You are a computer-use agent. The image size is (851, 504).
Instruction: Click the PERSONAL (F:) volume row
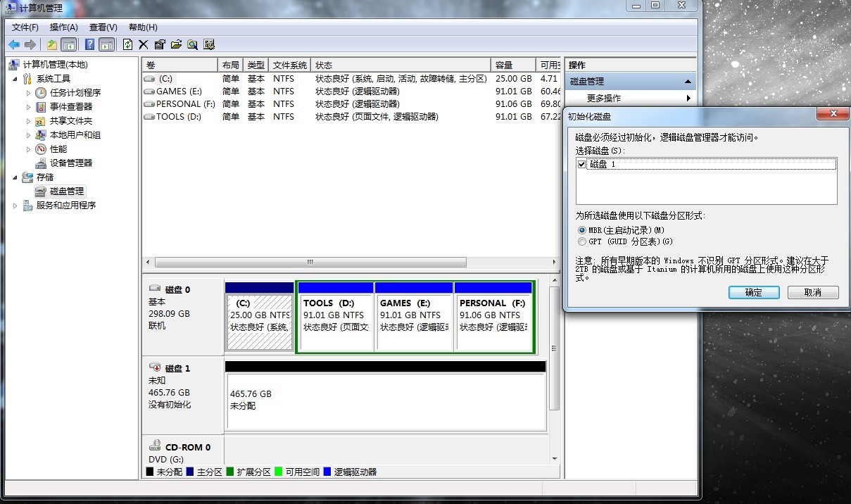pos(351,104)
